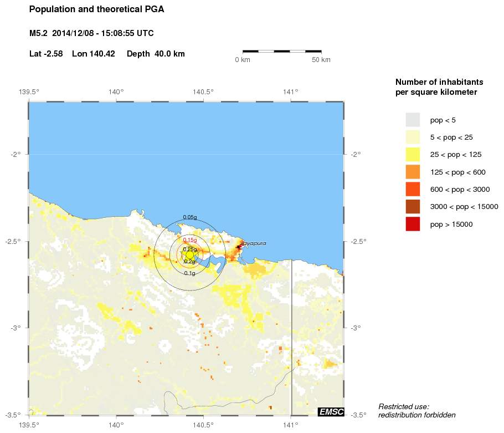504x433 pixels.
Task: Click the gray 'pop < 5' legend swatch
Action: click(x=413, y=120)
